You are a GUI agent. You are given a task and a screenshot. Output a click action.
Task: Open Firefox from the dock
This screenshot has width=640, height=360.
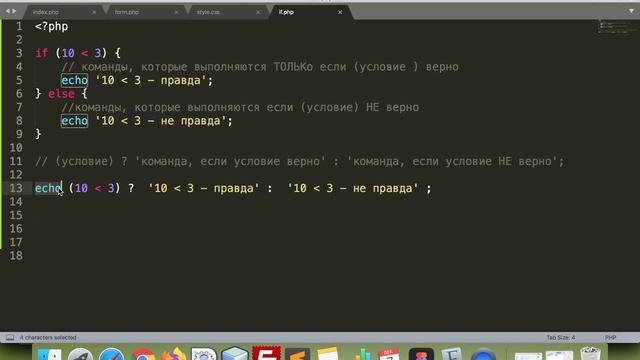pyautogui.click(x=173, y=353)
